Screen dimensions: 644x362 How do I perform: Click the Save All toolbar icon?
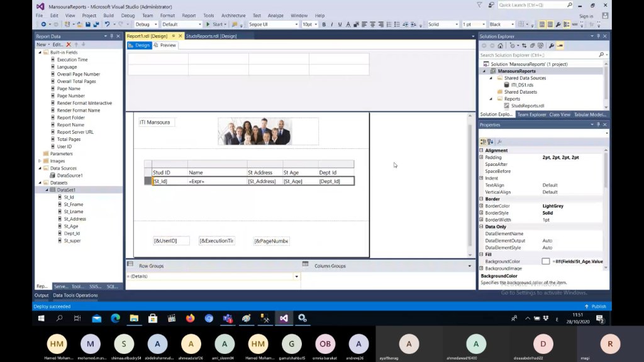point(96,25)
